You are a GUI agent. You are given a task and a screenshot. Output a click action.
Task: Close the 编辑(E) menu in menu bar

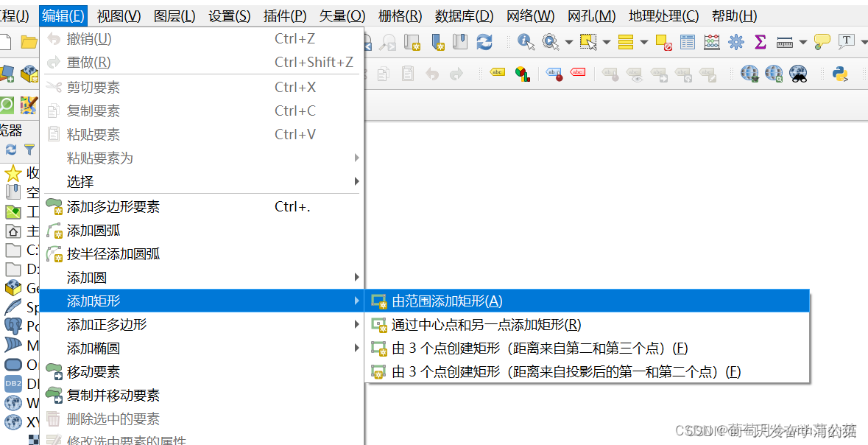[x=63, y=16]
